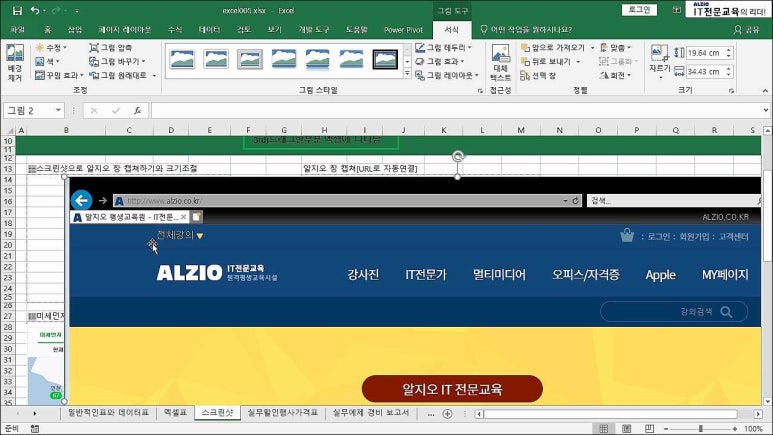
Task: Open 그림 레이아웃 picture layout menu
Action: pyautogui.click(x=447, y=75)
